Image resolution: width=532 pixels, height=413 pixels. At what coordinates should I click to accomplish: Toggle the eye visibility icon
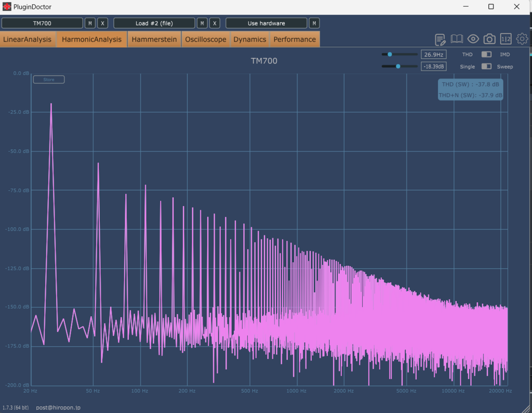coord(473,39)
